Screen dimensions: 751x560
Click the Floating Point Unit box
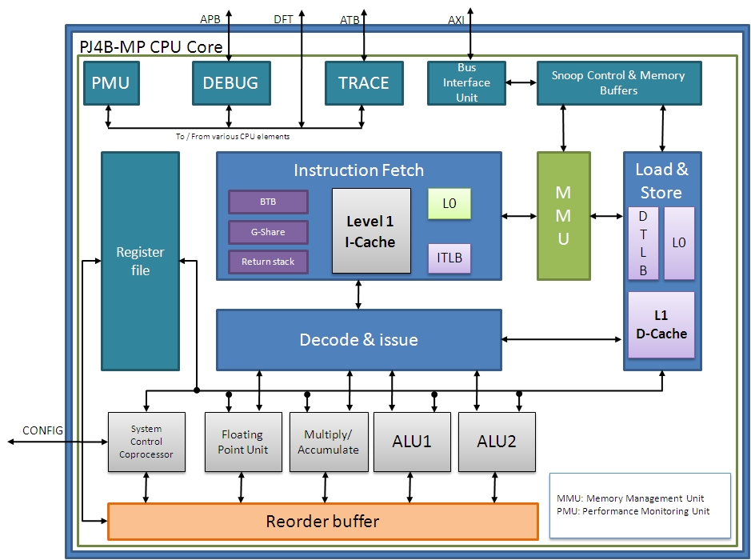coord(242,442)
